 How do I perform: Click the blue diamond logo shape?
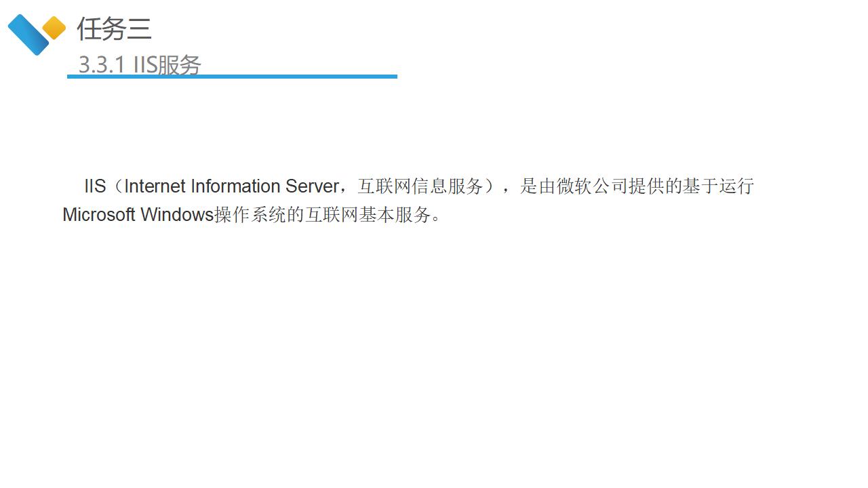[29, 35]
